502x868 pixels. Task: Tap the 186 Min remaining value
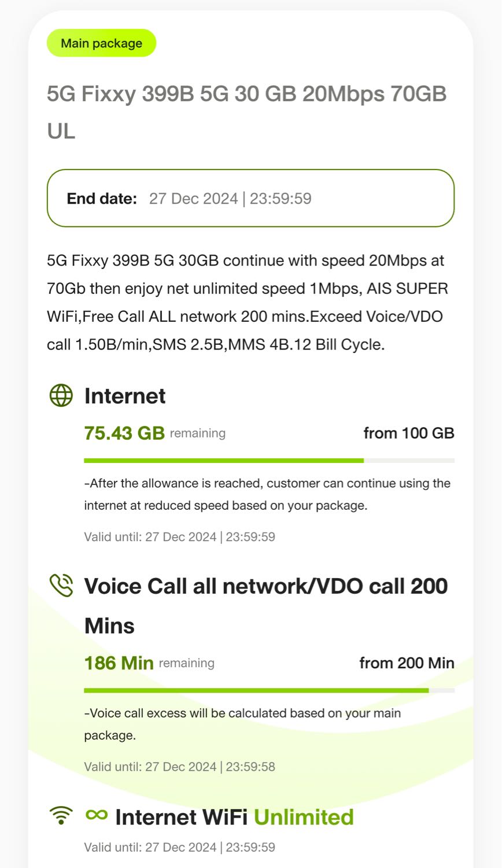pyautogui.click(x=119, y=663)
